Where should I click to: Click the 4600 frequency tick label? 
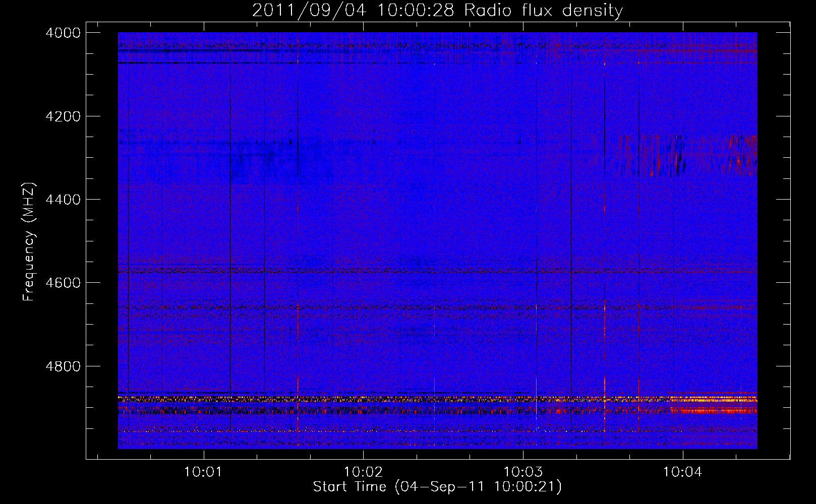tap(63, 283)
